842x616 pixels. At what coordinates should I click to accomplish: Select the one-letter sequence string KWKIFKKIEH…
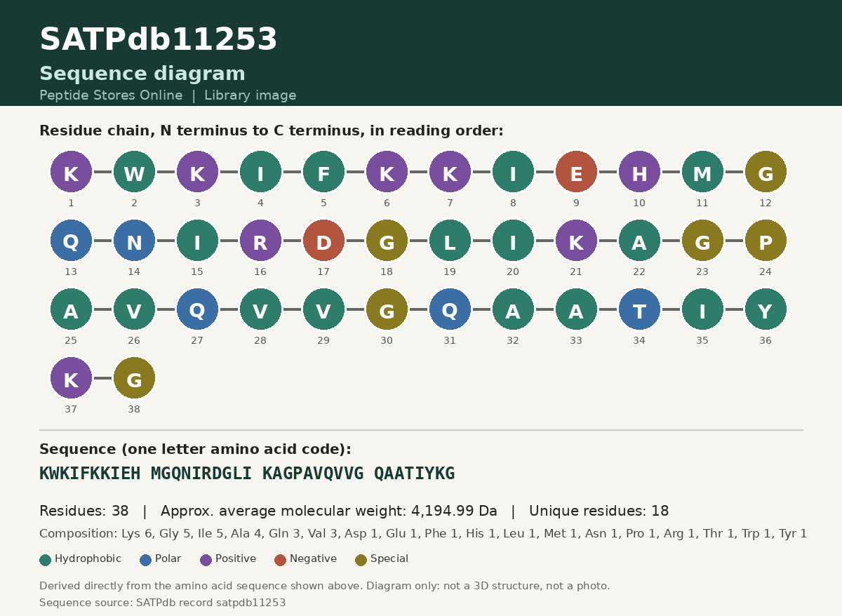[x=247, y=474]
